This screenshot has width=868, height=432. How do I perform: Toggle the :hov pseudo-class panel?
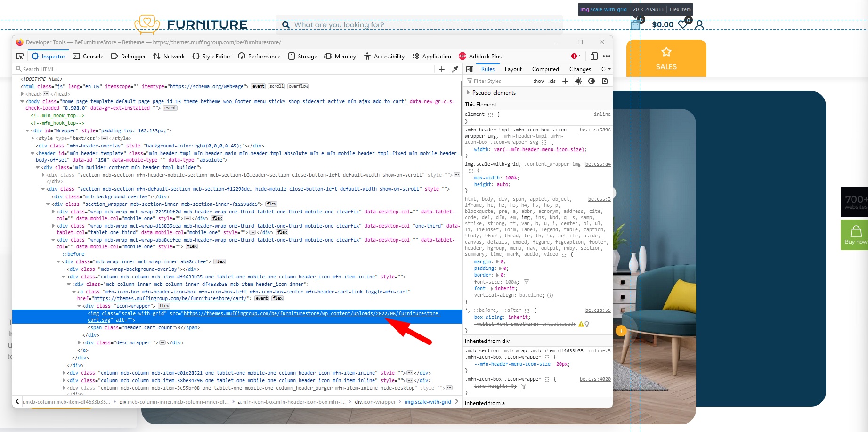(539, 81)
